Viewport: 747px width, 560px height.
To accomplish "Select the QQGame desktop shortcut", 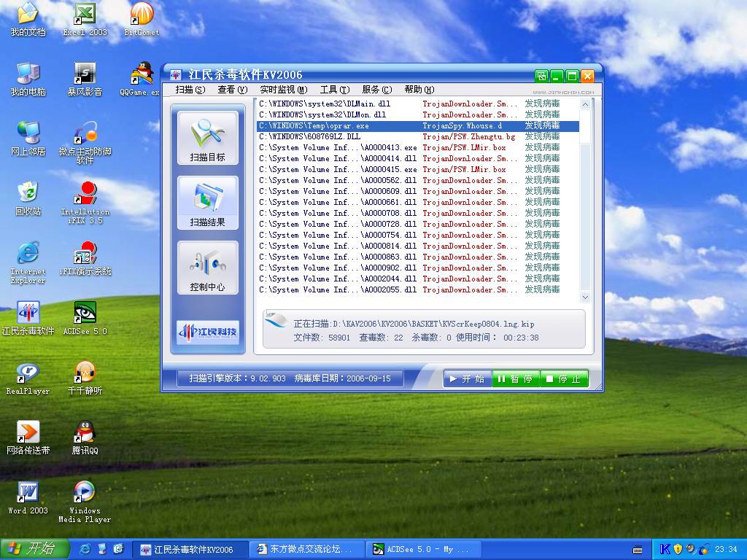I will pos(141,79).
